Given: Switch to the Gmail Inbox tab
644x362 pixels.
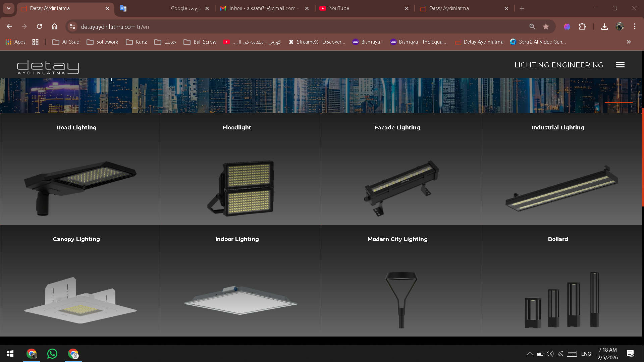Looking at the screenshot, I should 264,8.
